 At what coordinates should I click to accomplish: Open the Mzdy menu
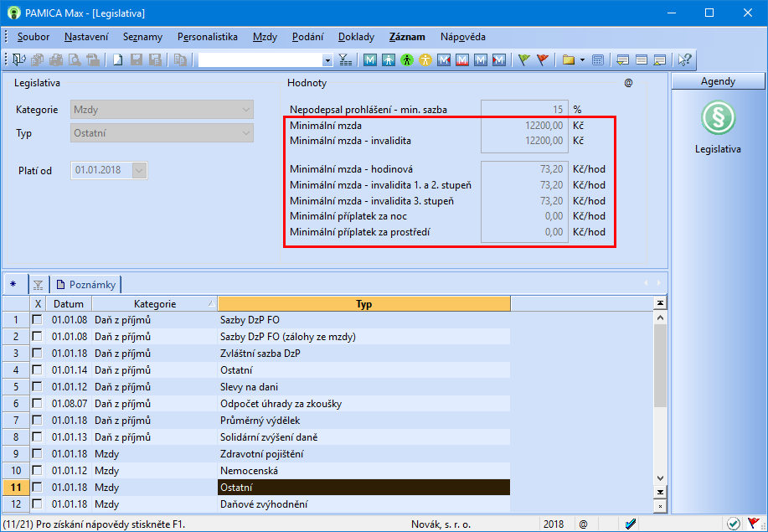point(265,37)
